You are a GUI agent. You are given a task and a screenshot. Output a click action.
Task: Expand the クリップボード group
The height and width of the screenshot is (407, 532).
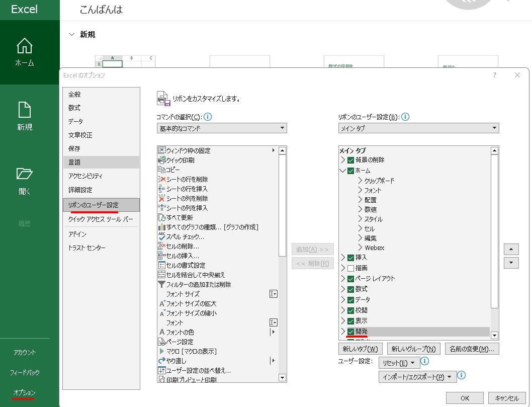(361, 181)
